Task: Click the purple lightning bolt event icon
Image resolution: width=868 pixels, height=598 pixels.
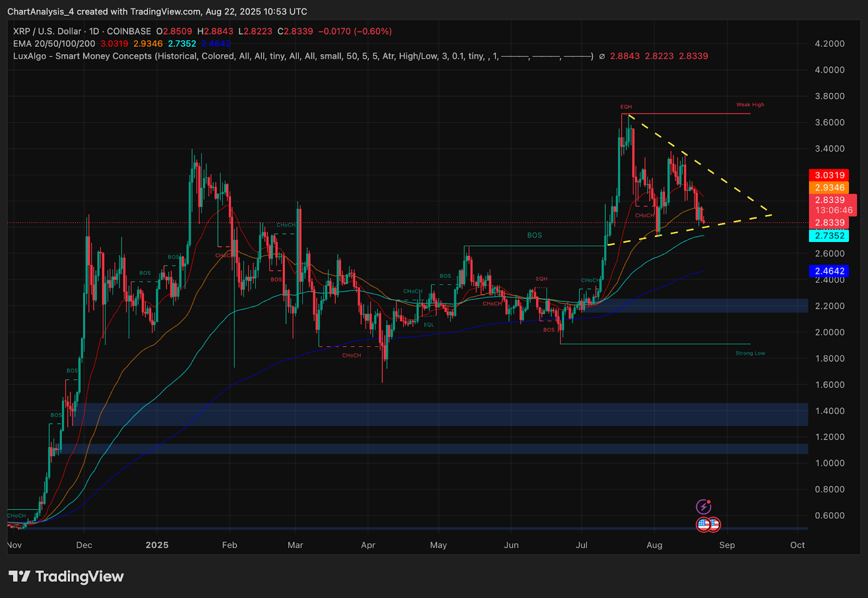Action: tap(704, 507)
